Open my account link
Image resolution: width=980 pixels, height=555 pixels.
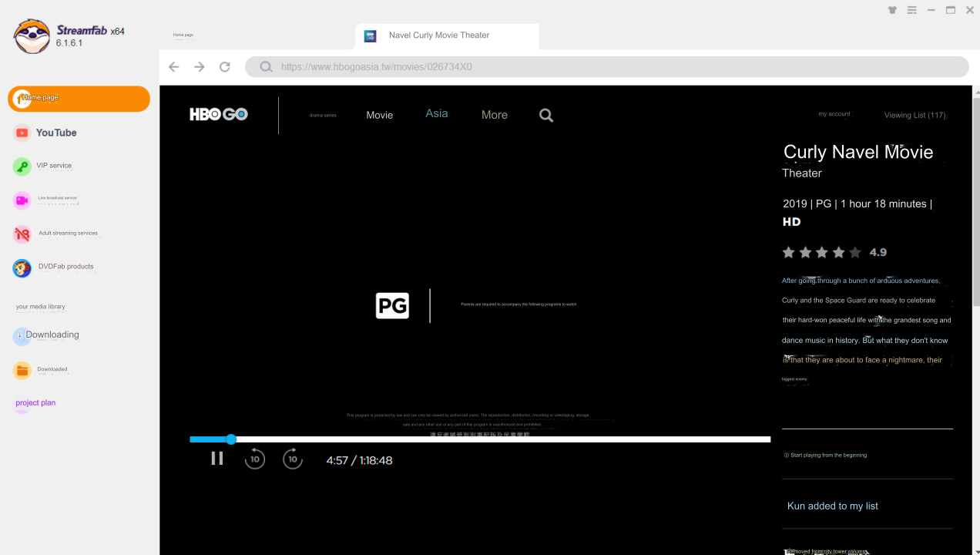pyautogui.click(x=834, y=114)
